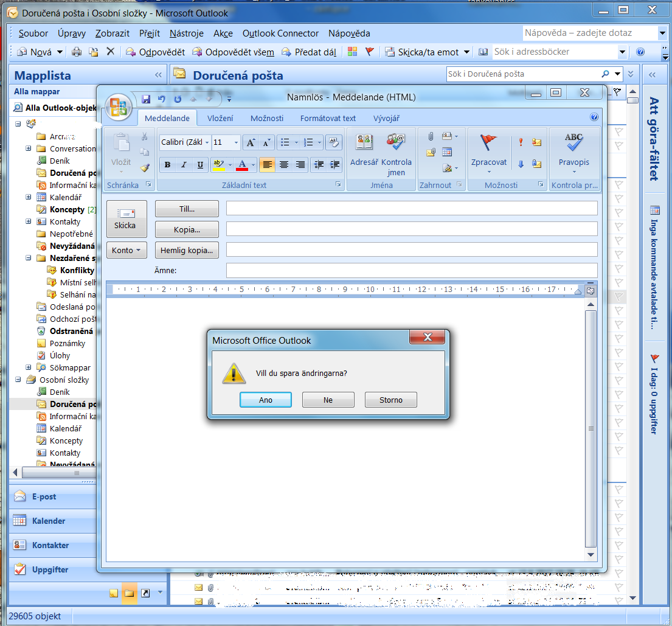The image size is (672, 626).
Task: Confirm saving changes with Ano button
Action: click(265, 400)
